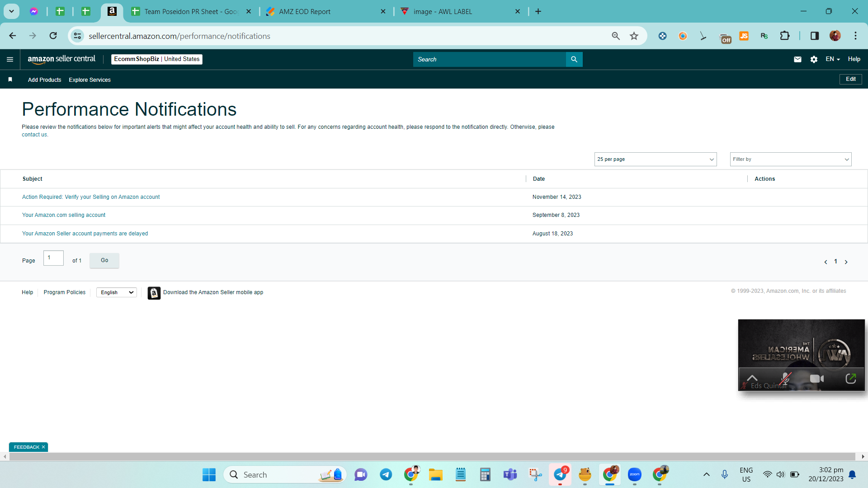
Task: Click the page number input field
Action: tap(53, 258)
